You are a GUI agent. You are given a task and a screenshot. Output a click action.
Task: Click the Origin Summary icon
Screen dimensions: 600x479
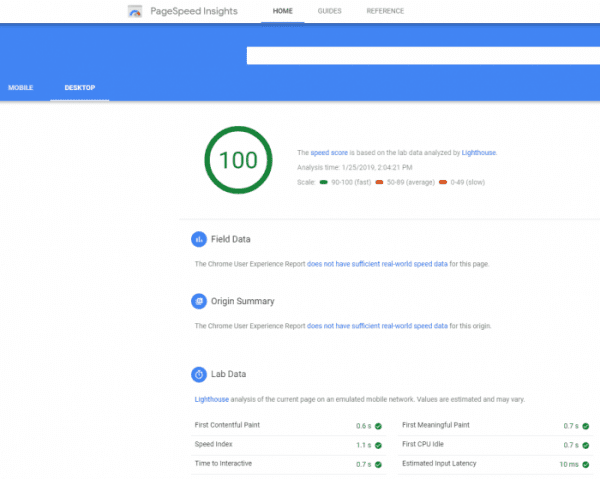tap(199, 301)
